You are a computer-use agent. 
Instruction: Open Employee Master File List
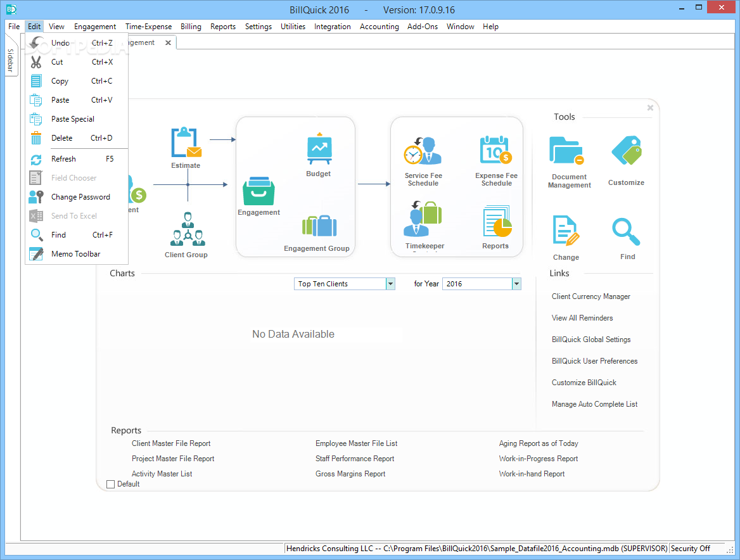click(356, 443)
